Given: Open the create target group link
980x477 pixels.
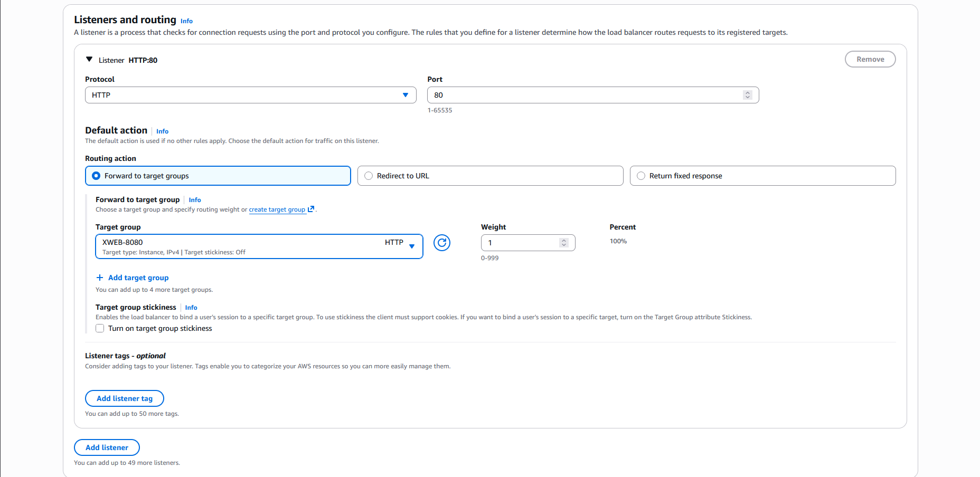Looking at the screenshot, I should (x=277, y=209).
